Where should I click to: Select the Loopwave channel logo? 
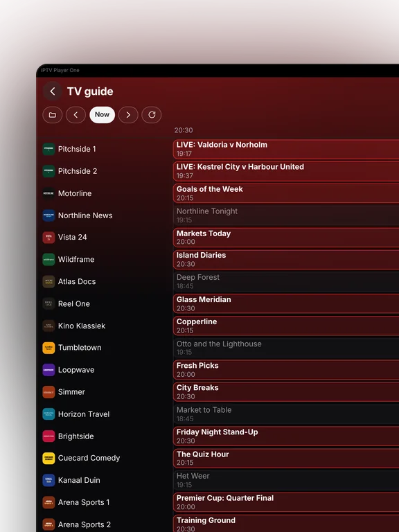pos(48,370)
